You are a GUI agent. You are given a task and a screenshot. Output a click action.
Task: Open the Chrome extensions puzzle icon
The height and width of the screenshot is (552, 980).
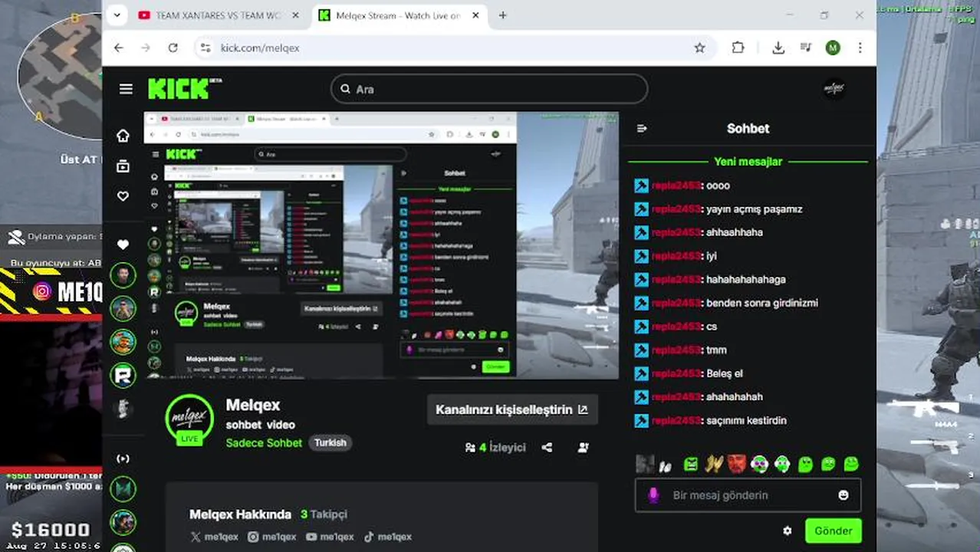click(738, 48)
